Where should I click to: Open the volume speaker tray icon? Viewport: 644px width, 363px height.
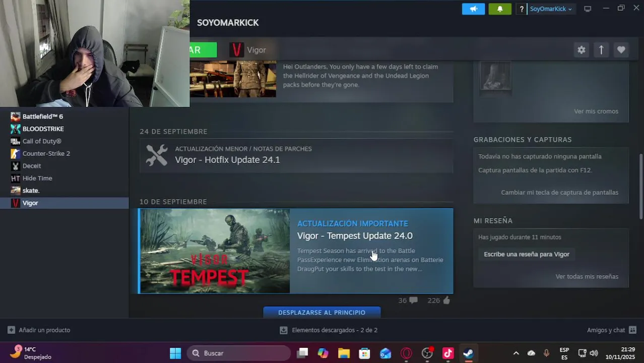[x=594, y=353]
